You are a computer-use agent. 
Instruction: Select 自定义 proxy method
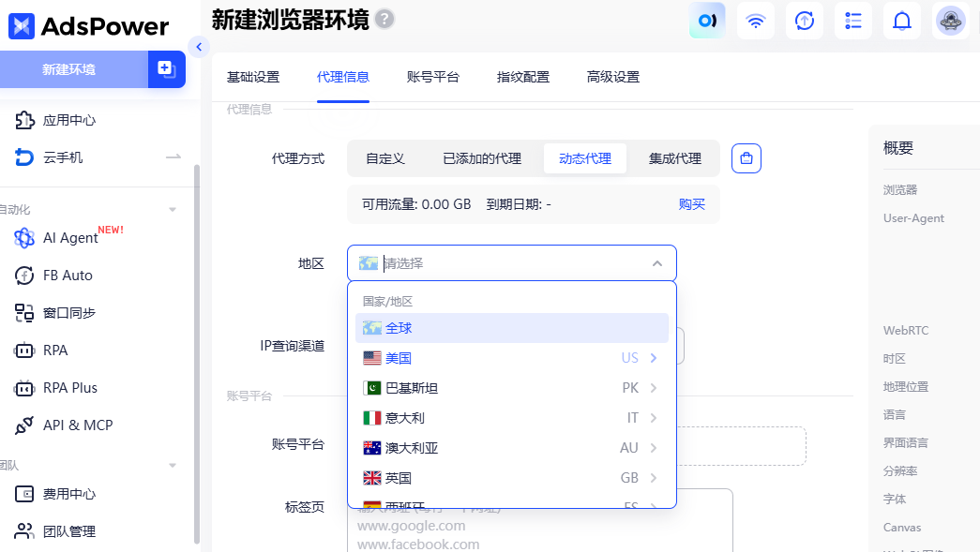point(385,158)
